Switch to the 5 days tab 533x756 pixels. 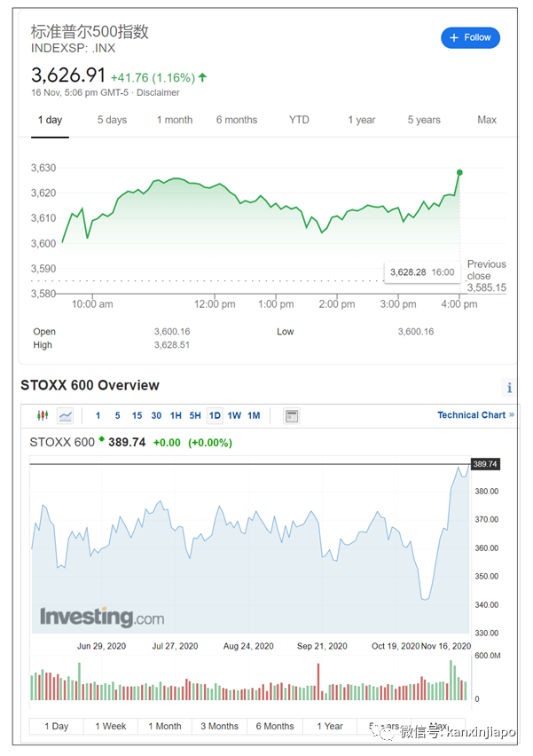(x=112, y=120)
